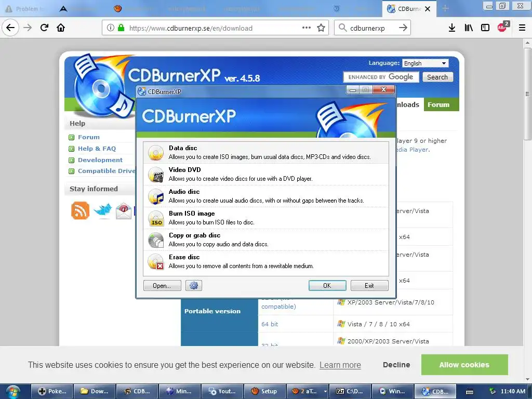Open the browser home icon
This screenshot has width=532, height=399.
[x=61, y=28]
